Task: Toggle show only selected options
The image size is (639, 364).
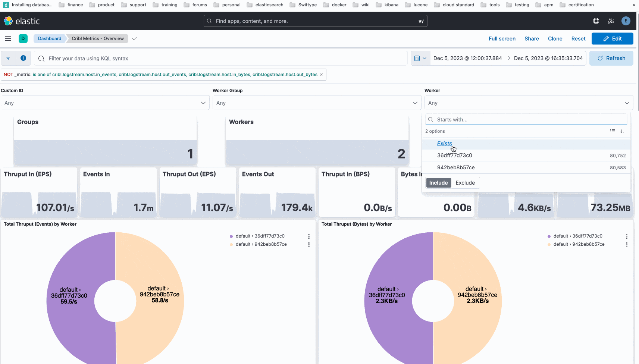Action: pos(612,131)
